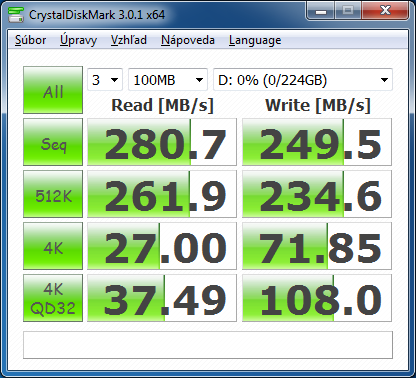Click the Seq read result 280.7
The height and width of the screenshot is (378, 416).
(162, 142)
